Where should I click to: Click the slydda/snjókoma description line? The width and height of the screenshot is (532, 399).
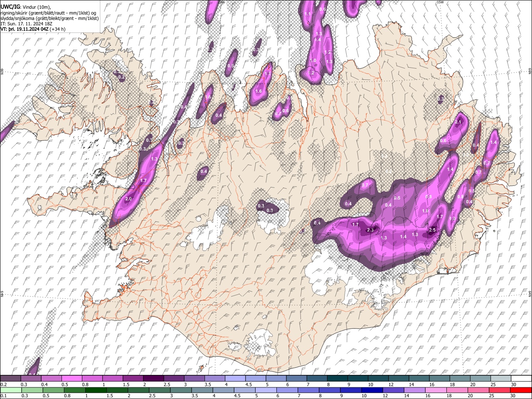[49, 18]
